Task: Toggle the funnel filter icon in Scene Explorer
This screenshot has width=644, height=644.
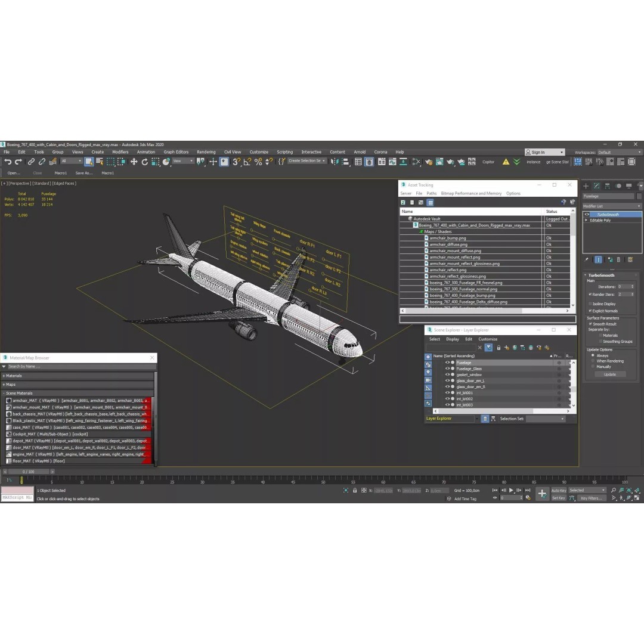Action: [488, 348]
